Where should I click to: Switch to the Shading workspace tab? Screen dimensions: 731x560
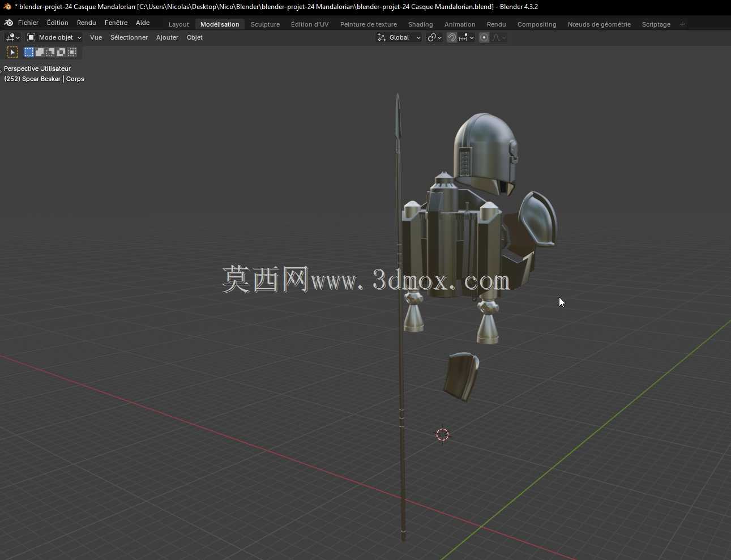pyautogui.click(x=420, y=24)
